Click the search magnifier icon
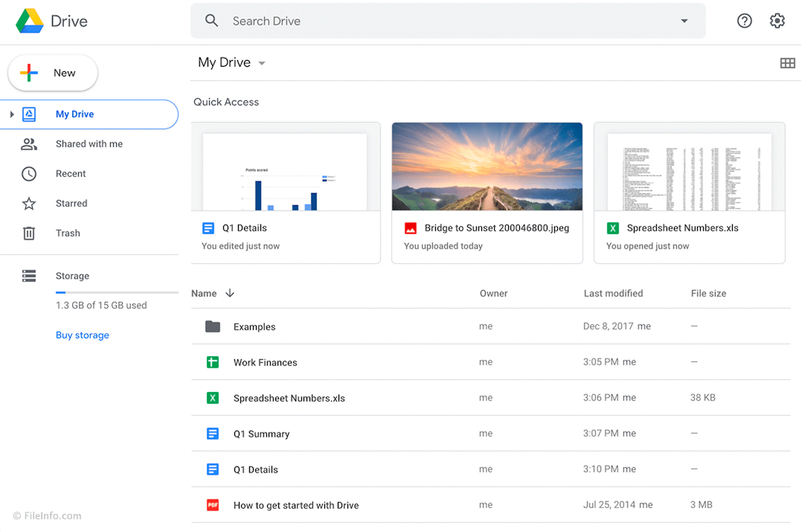Screen dimensions: 801x532 212,21
